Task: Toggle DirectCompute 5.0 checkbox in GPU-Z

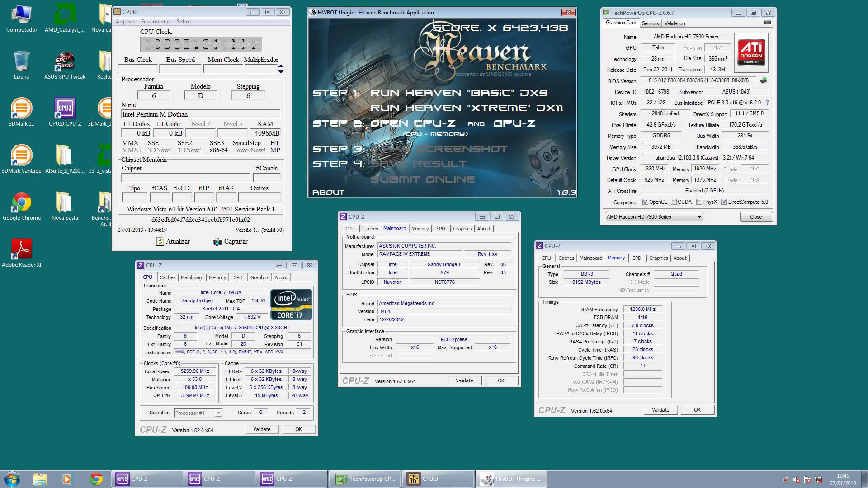Action: [x=724, y=202]
